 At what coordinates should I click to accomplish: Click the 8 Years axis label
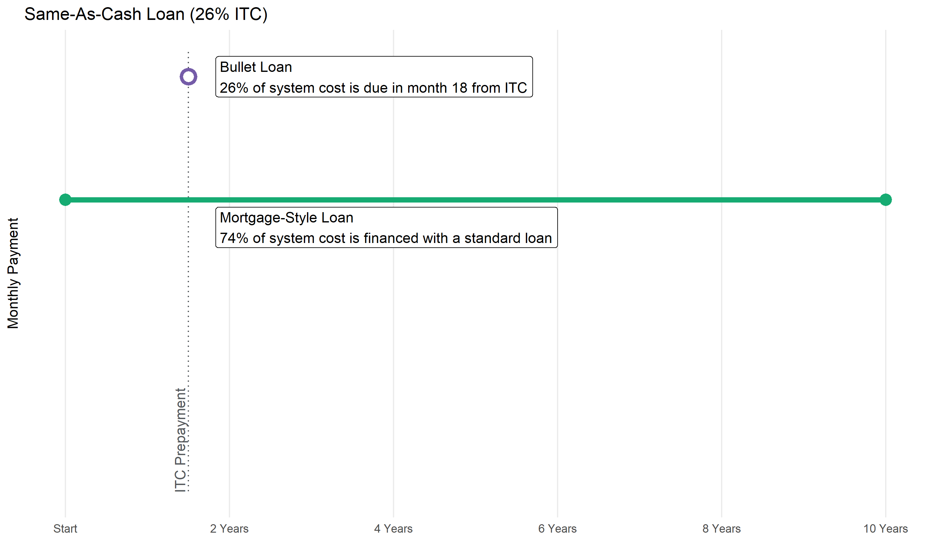[x=721, y=529]
